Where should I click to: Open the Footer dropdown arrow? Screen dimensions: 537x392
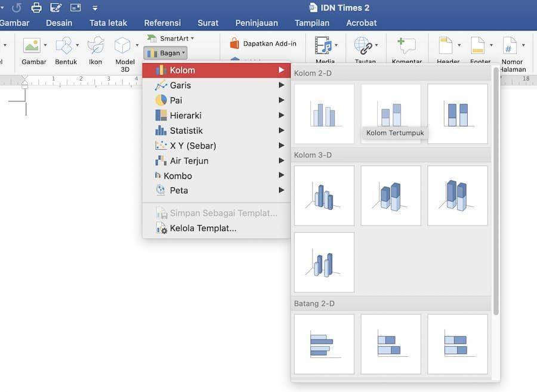coord(491,45)
